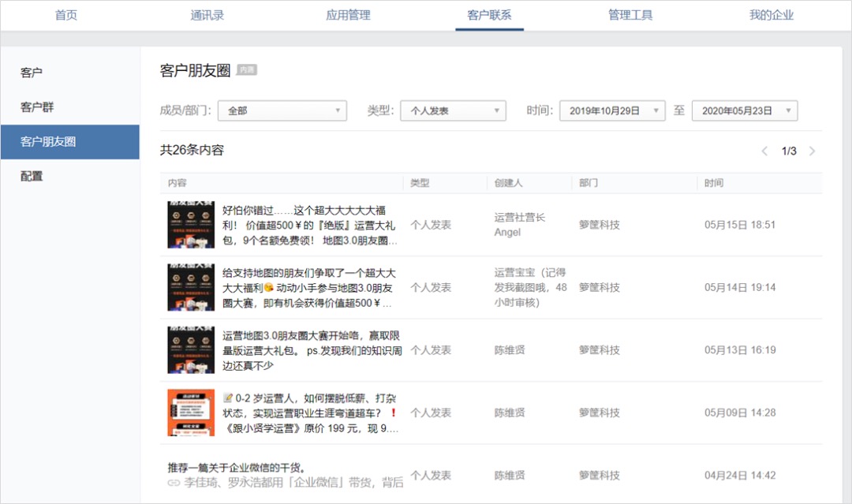
Task: Click timestamp 04月24日 14:42
Action: (x=740, y=476)
